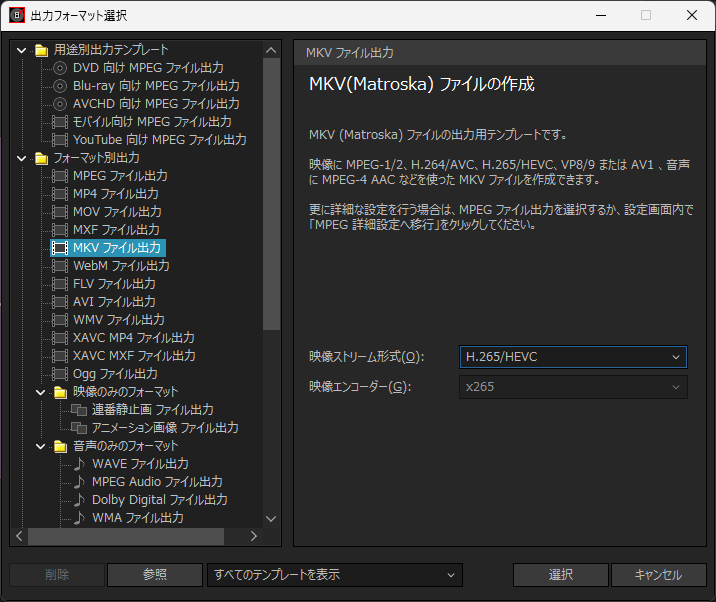
Task: Collapse the 音声のみのフォーマット tree node
Action: (x=41, y=446)
